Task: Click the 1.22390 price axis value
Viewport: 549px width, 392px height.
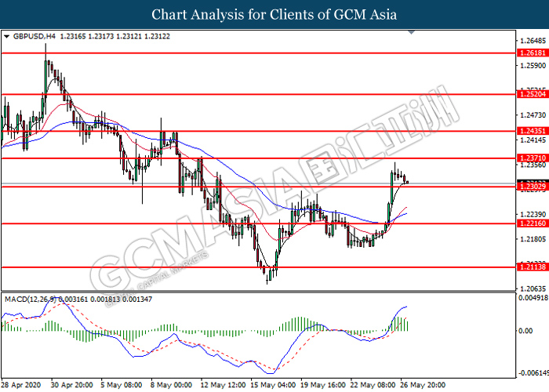Action: pyautogui.click(x=533, y=214)
